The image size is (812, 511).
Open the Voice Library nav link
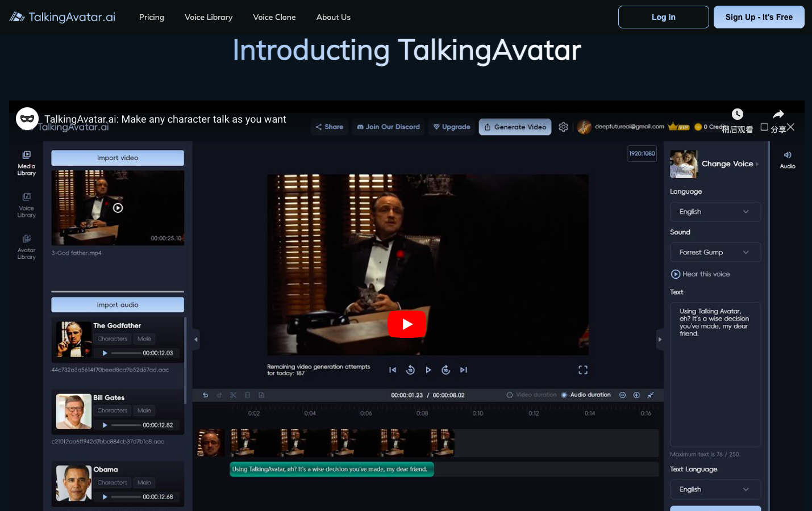tap(209, 17)
